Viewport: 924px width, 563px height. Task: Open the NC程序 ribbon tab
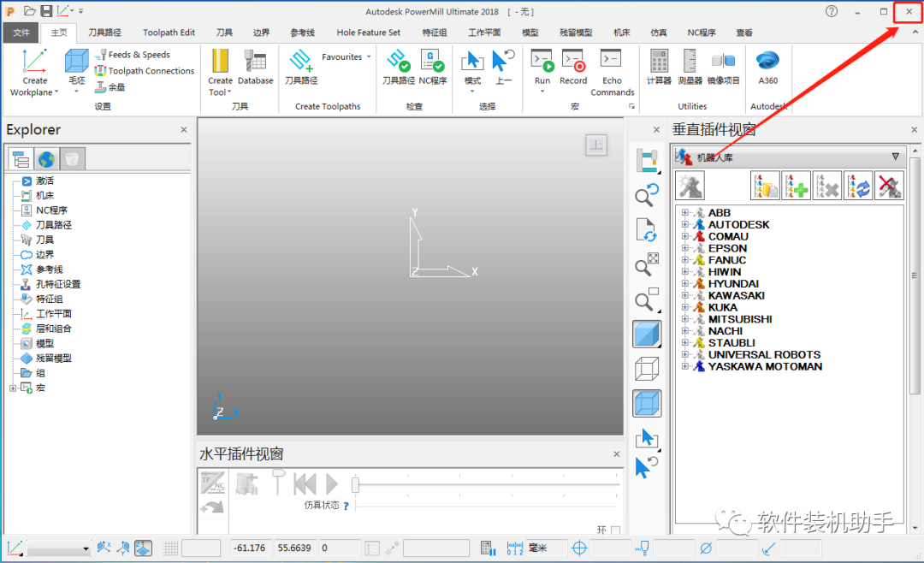pyautogui.click(x=702, y=33)
